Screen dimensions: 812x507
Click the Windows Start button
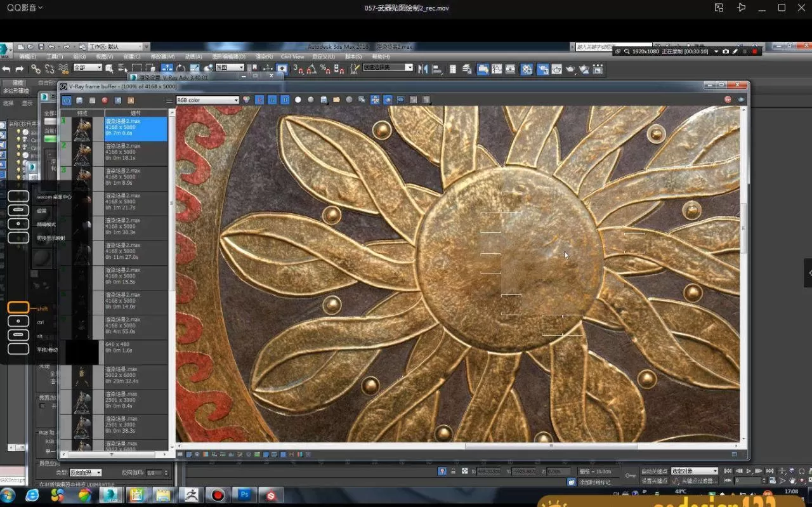(x=8, y=495)
